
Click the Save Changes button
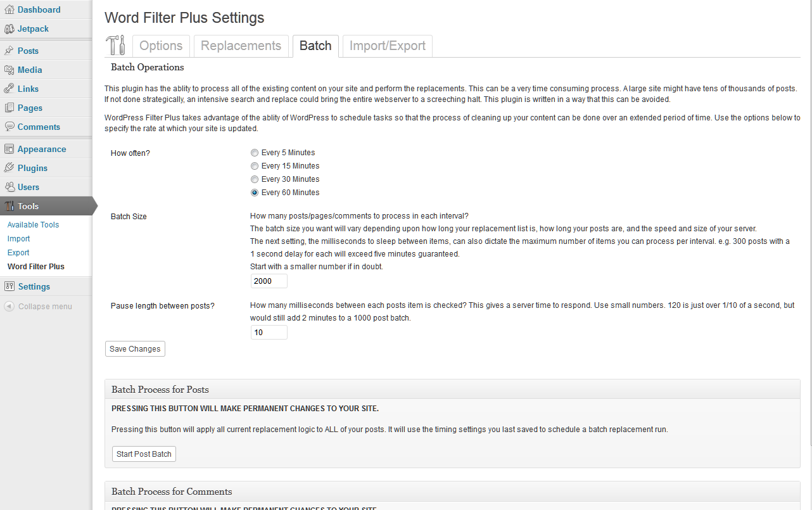pyautogui.click(x=135, y=349)
